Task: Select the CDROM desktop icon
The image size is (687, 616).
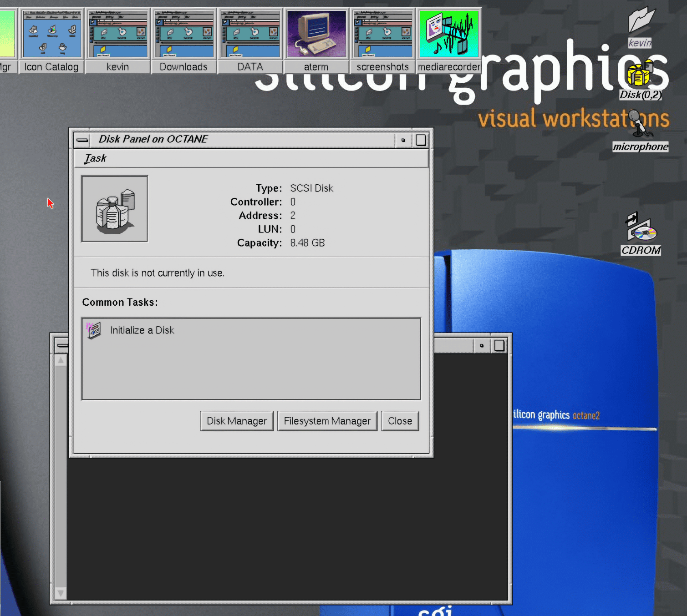Action: click(x=641, y=234)
